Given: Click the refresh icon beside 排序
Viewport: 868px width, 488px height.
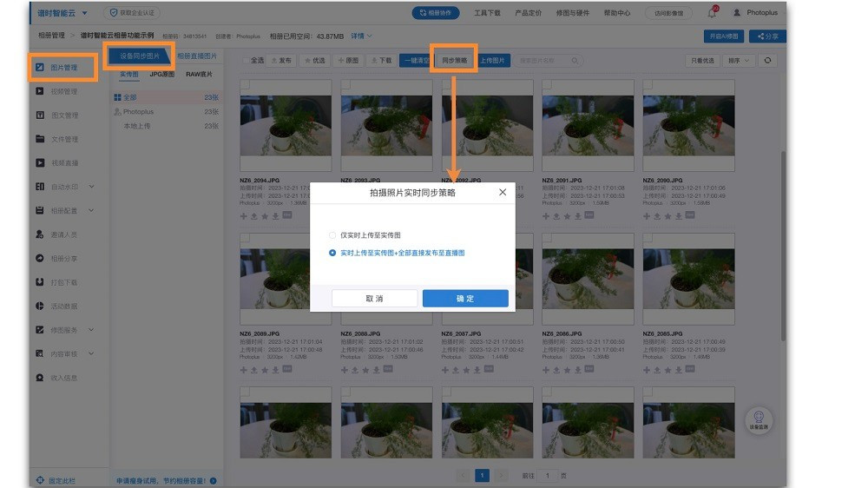Looking at the screenshot, I should [x=766, y=61].
